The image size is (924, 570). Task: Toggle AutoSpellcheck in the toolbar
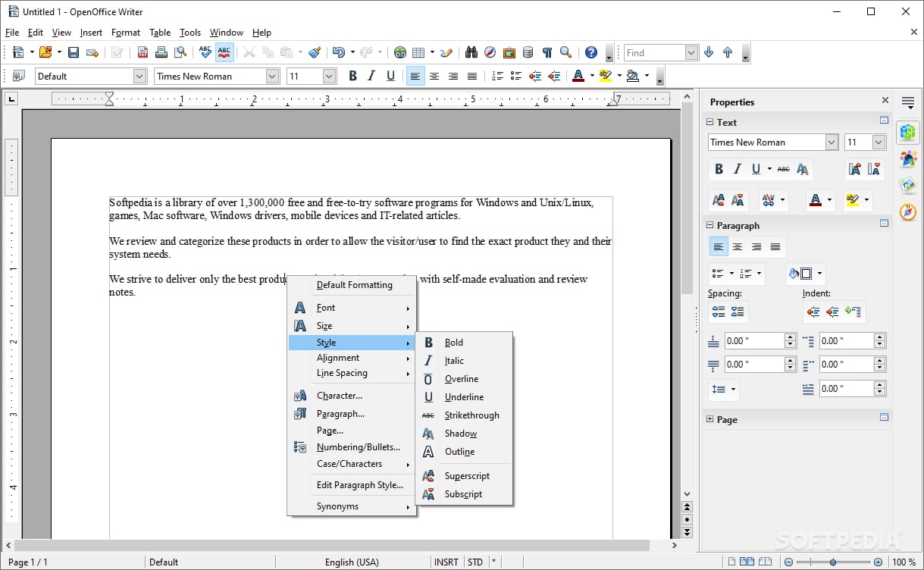tap(224, 52)
